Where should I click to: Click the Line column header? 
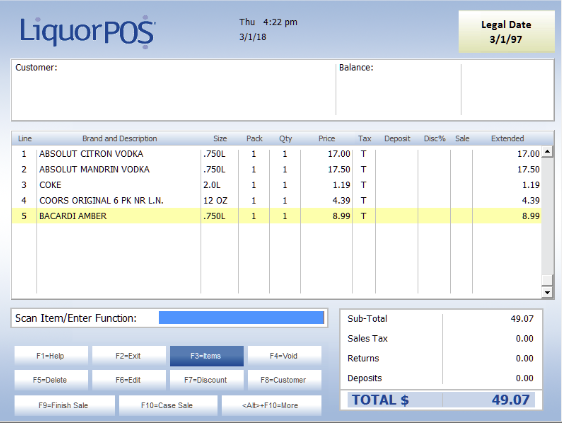[25, 138]
